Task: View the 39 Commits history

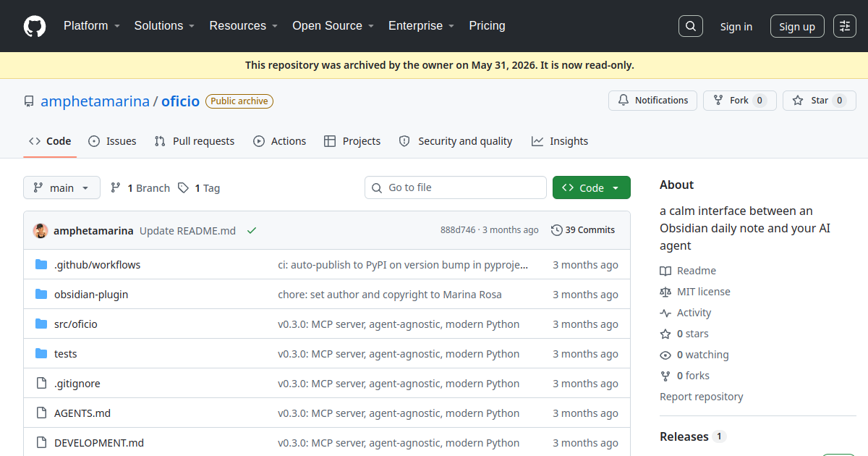Action: (583, 230)
